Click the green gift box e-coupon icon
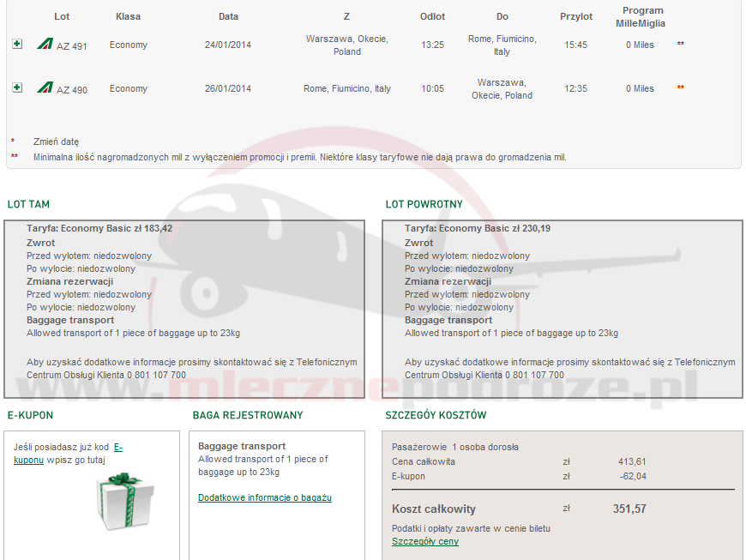Image resolution: width=746 pixels, height=560 pixels. tap(124, 503)
